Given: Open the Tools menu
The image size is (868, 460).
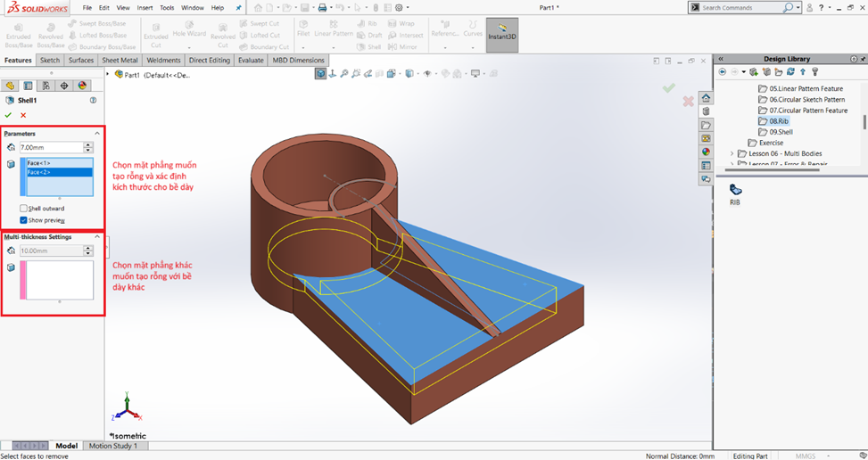Looking at the screenshot, I should coord(167,8).
